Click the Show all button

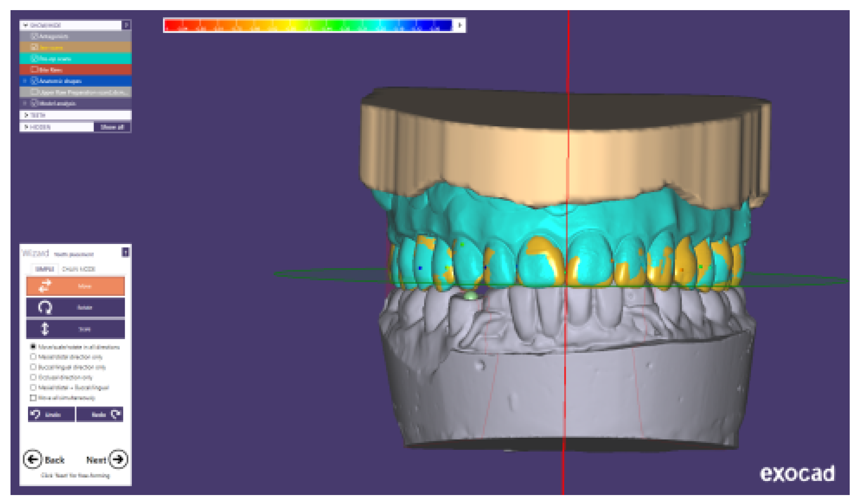click(x=112, y=127)
